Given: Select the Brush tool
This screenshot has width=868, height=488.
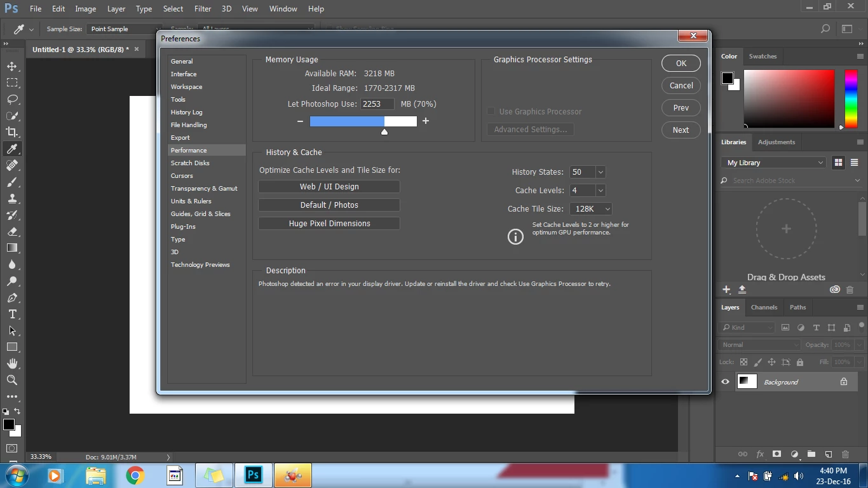Looking at the screenshot, I should tap(12, 182).
